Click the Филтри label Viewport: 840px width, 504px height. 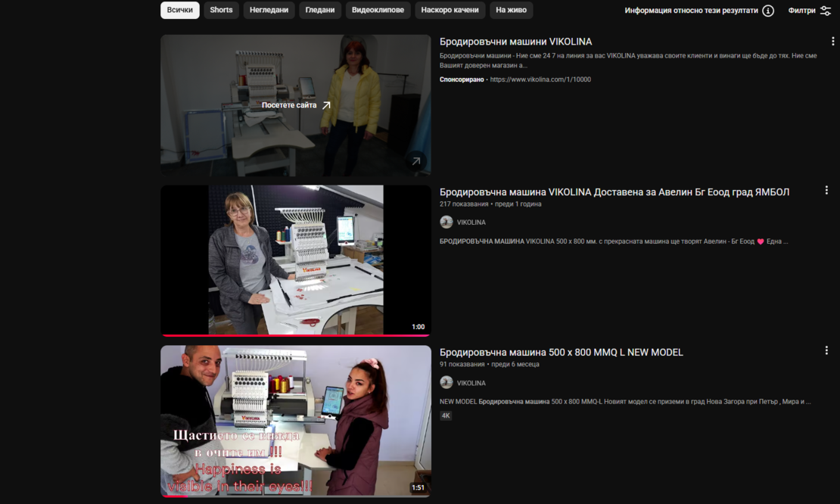point(801,11)
